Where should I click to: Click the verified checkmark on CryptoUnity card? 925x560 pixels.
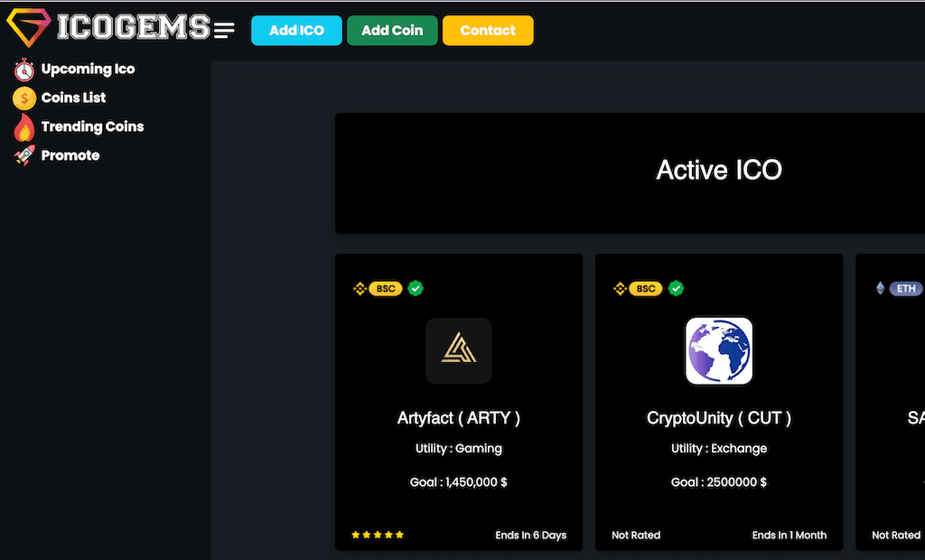[676, 288]
